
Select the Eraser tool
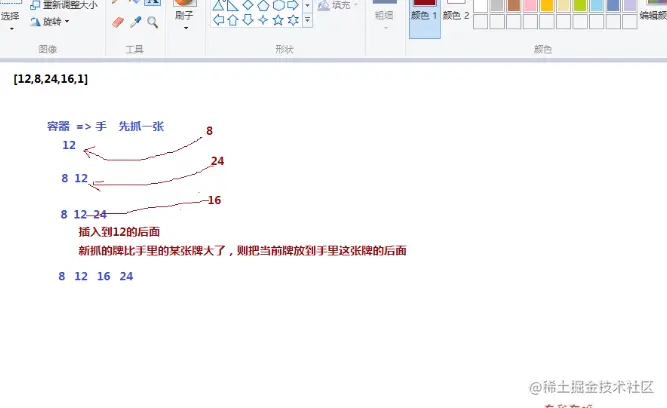(x=118, y=22)
